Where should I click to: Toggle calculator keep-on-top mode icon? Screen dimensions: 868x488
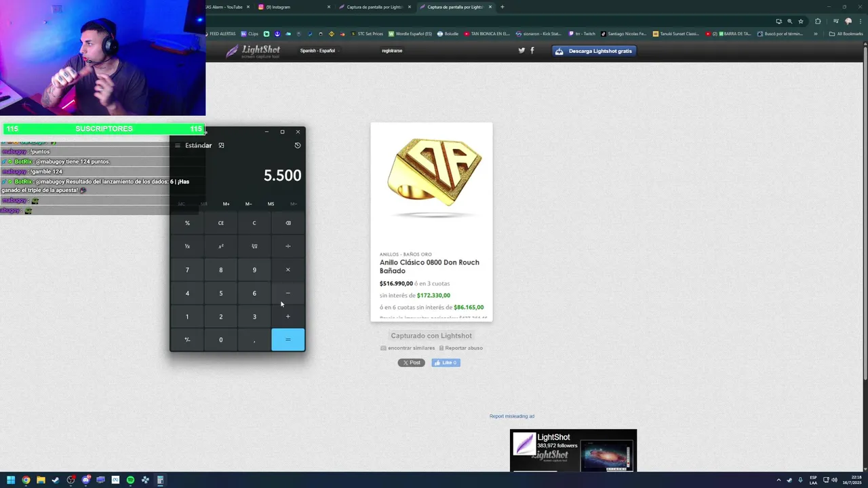(x=221, y=146)
